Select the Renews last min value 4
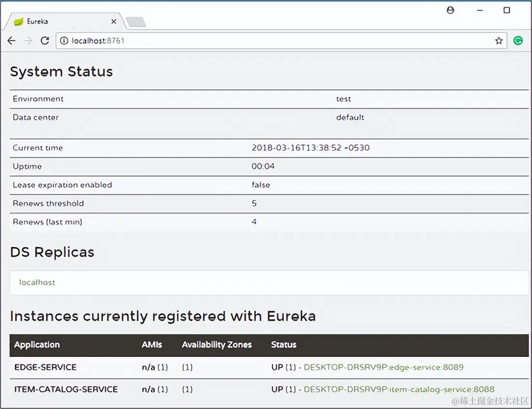532x409 pixels. click(x=254, y=222)
